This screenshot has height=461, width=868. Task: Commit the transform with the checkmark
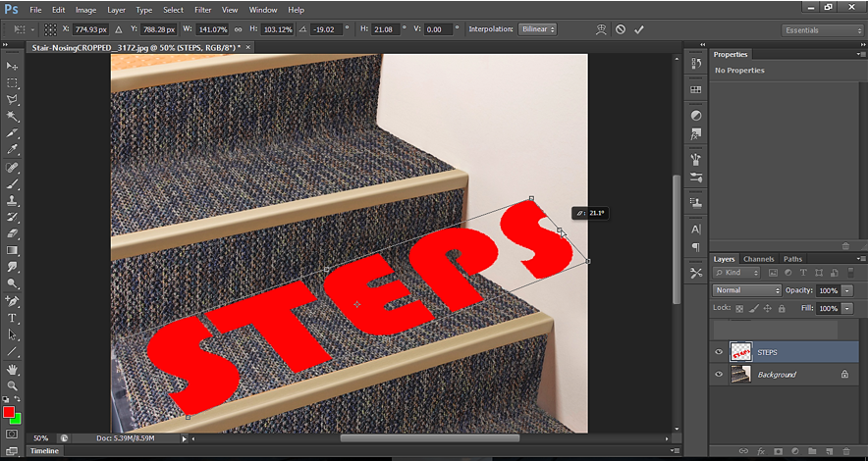point(639,29)
